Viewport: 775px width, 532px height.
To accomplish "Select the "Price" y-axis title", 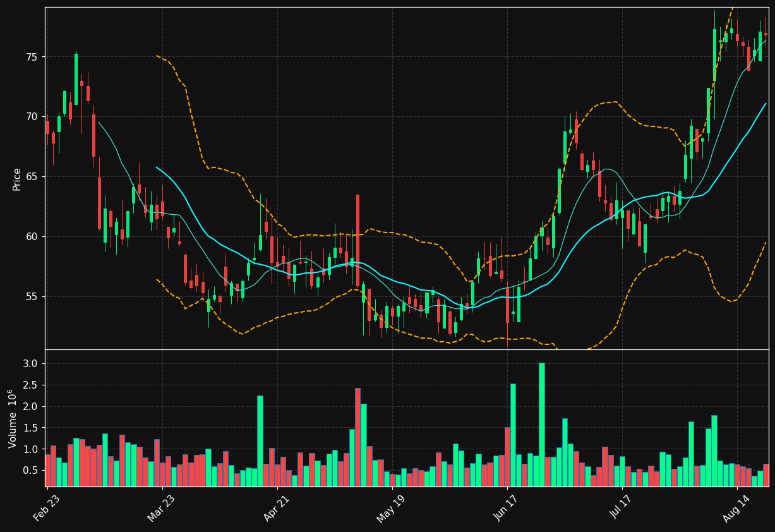I will (x=16, y=179).
